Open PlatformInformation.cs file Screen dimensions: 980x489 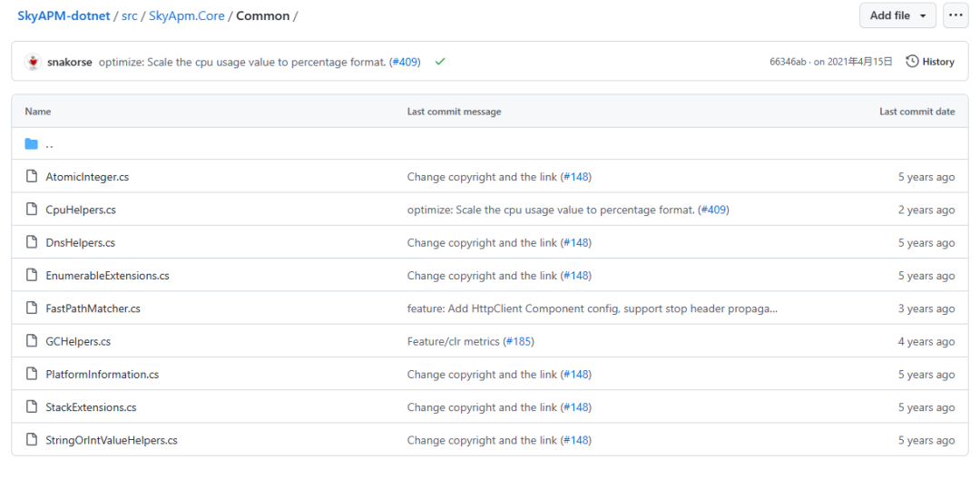coord(102,375)
